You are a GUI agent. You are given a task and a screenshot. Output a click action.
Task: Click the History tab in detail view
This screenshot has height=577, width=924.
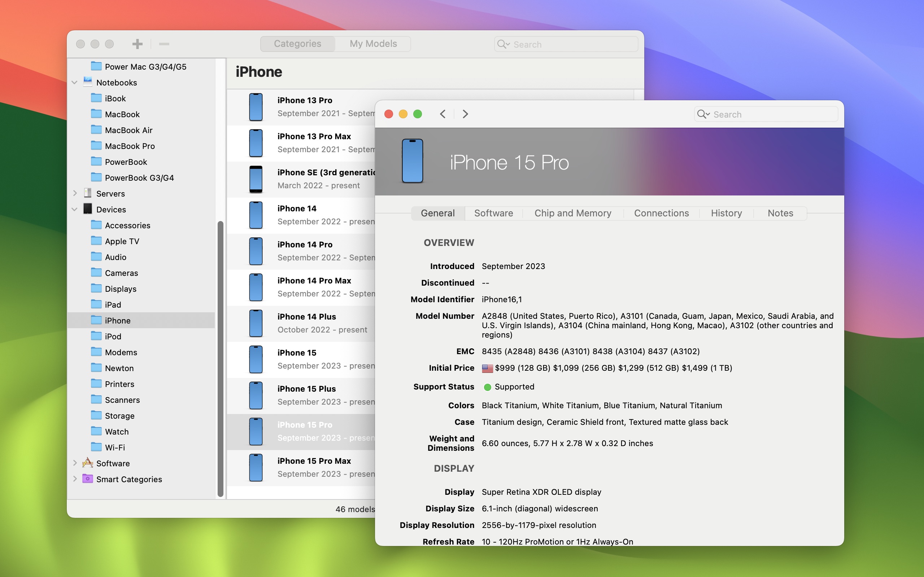click(x=727, y=213)
